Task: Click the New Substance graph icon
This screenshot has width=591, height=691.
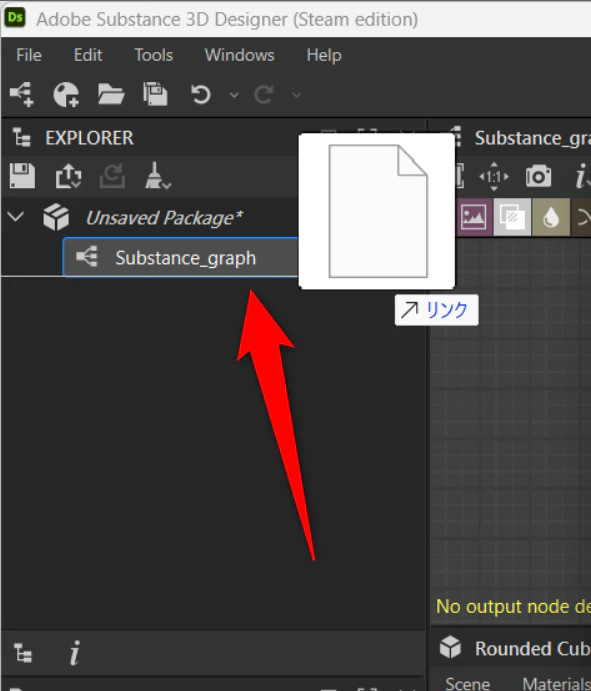Action: point(22,94)
